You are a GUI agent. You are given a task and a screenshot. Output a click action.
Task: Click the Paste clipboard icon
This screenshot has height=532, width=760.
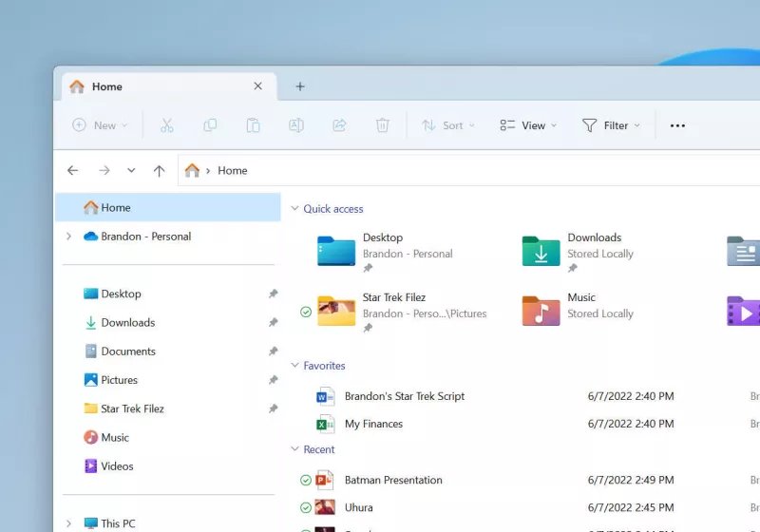pos(253,125)
